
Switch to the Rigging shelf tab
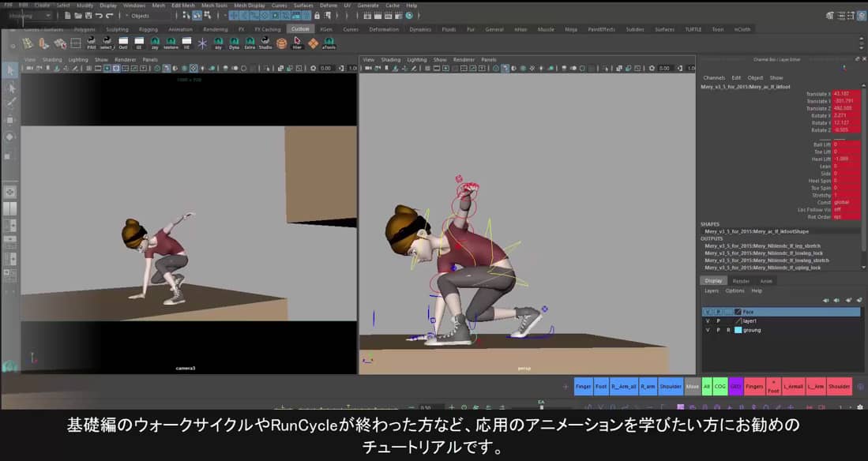click(x=148, y=29)
